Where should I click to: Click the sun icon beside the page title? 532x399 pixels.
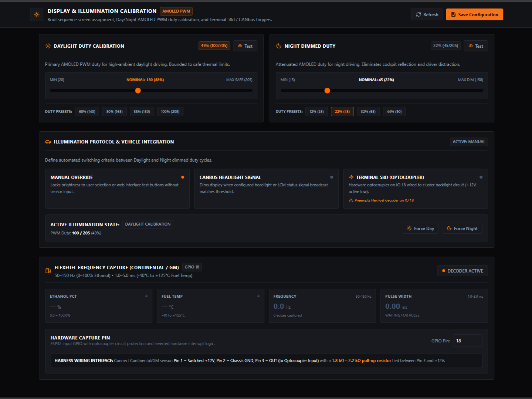point(37,14)
